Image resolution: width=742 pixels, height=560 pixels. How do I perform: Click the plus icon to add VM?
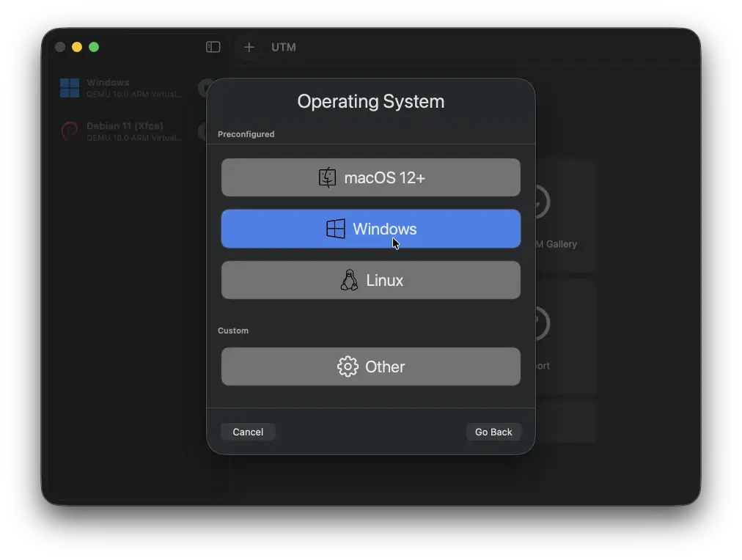pos(249,47)
